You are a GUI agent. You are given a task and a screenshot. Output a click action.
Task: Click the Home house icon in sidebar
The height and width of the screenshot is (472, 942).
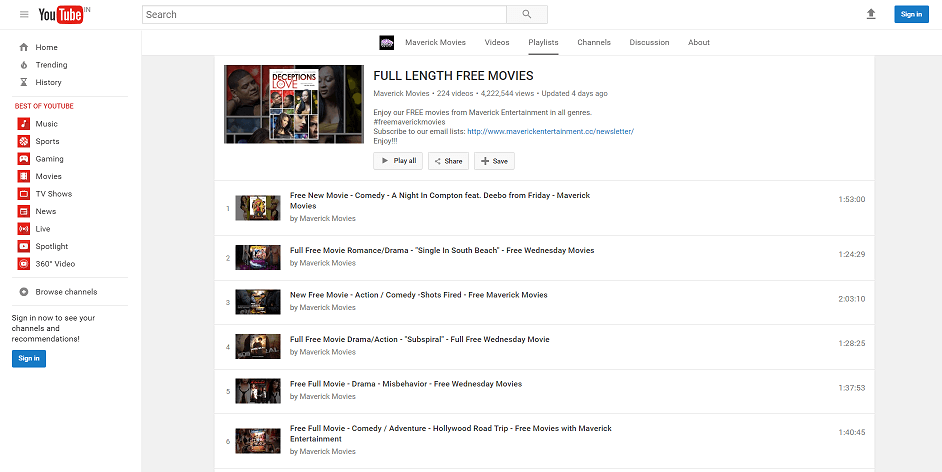(x=23, y=47)
